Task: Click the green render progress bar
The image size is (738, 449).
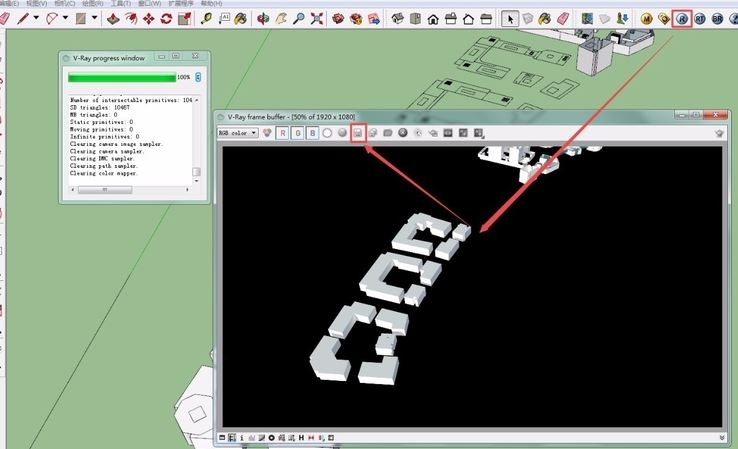Action: [121, 78]
